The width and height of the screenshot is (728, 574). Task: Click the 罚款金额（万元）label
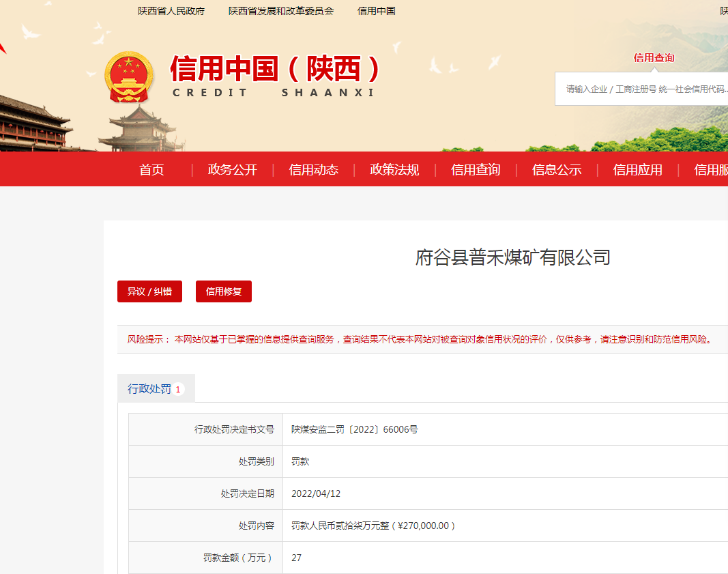tap(239, 558)
